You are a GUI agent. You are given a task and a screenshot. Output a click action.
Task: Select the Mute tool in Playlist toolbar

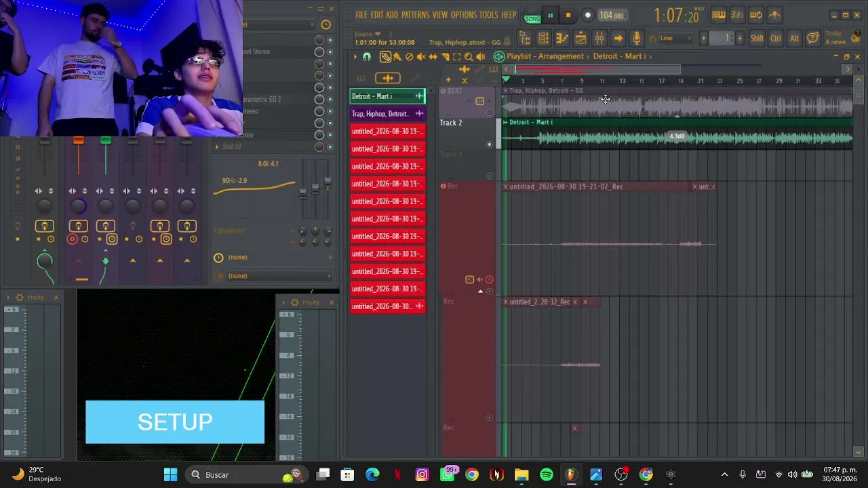click(x=421, y=57)
